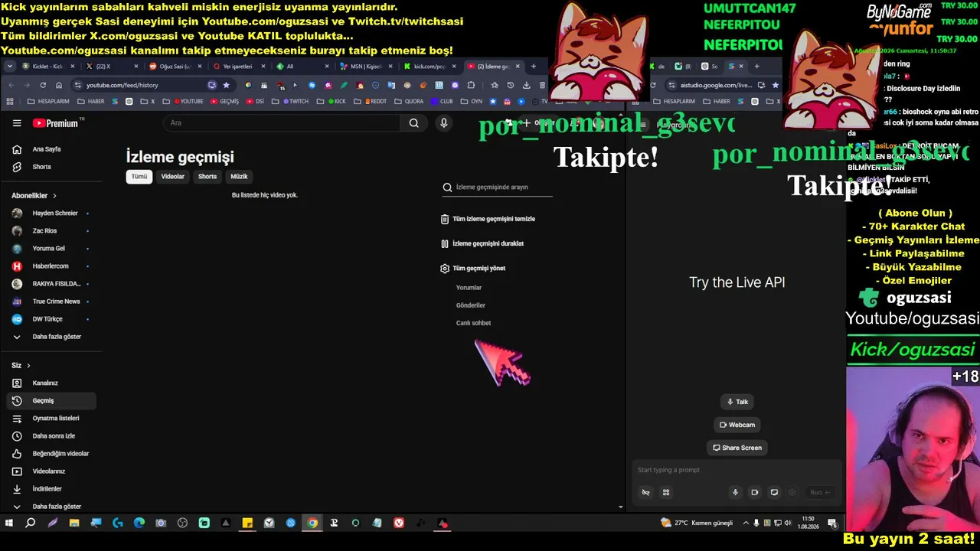Click the Webcam button
Screen dimensions: 980x551
tap(737, 425)
